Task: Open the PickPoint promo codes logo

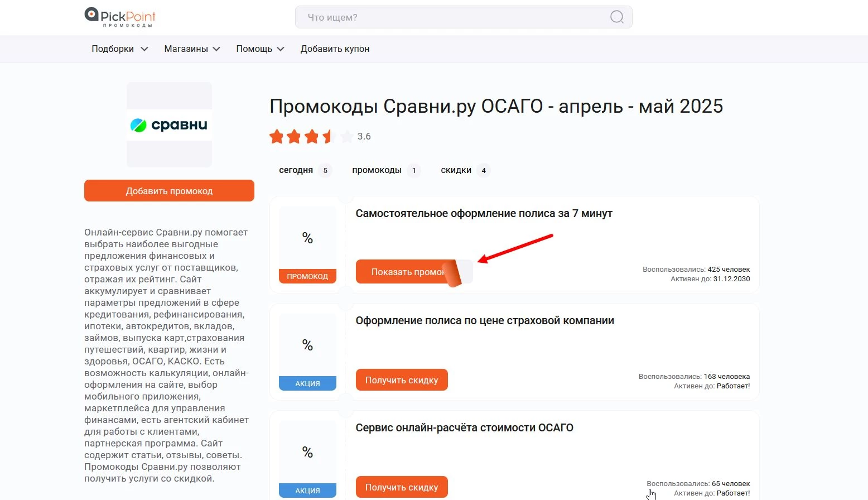Action: point(120,17)
